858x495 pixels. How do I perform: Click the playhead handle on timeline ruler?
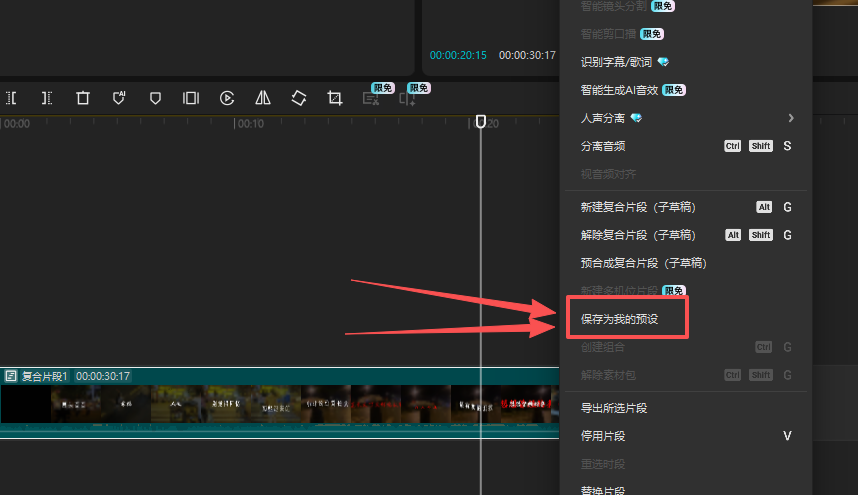(481, 121)
